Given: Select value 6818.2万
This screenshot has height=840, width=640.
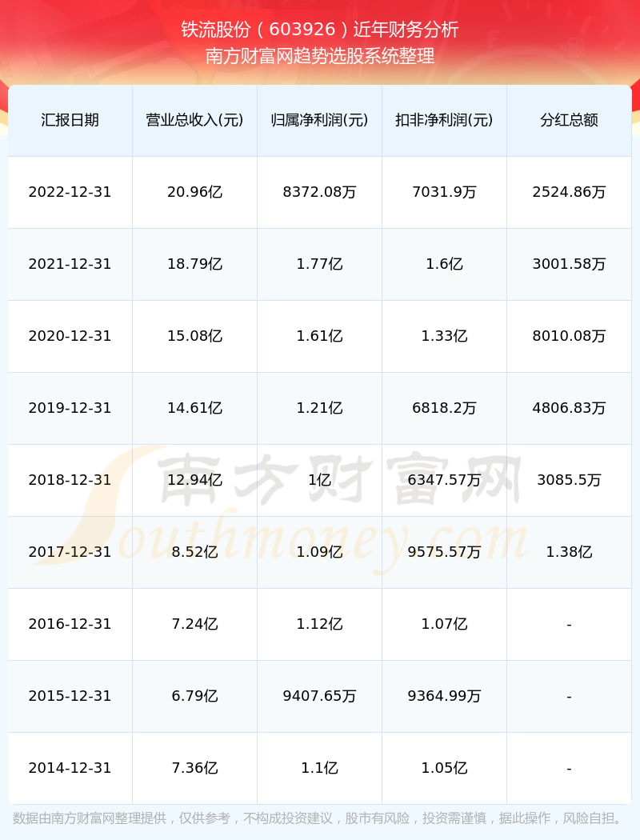Looking at the screenshot, I should (445, 408).
